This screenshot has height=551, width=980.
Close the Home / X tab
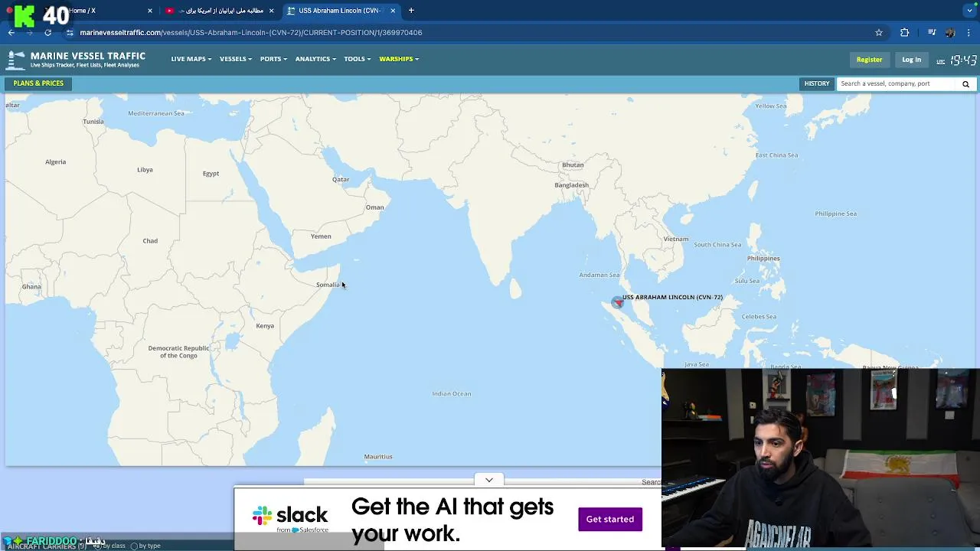150,11
